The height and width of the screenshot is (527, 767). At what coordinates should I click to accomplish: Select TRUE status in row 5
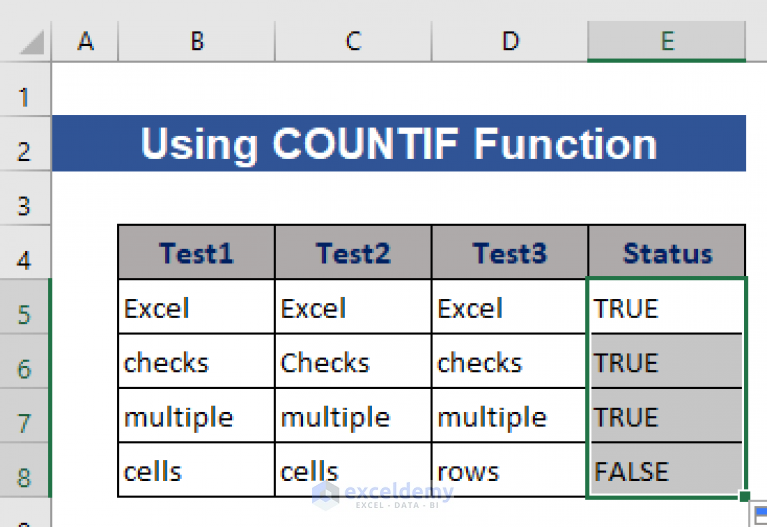click(x=666, y=307)
